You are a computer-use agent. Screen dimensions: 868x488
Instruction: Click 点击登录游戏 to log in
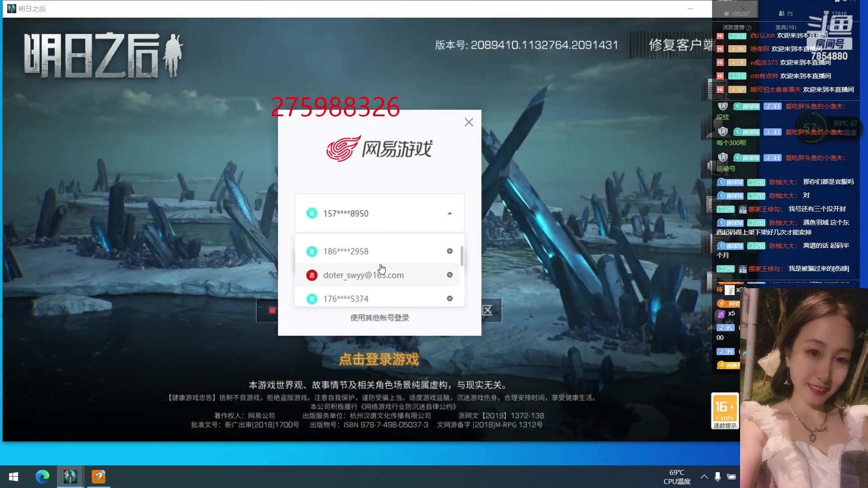point(379,359)
